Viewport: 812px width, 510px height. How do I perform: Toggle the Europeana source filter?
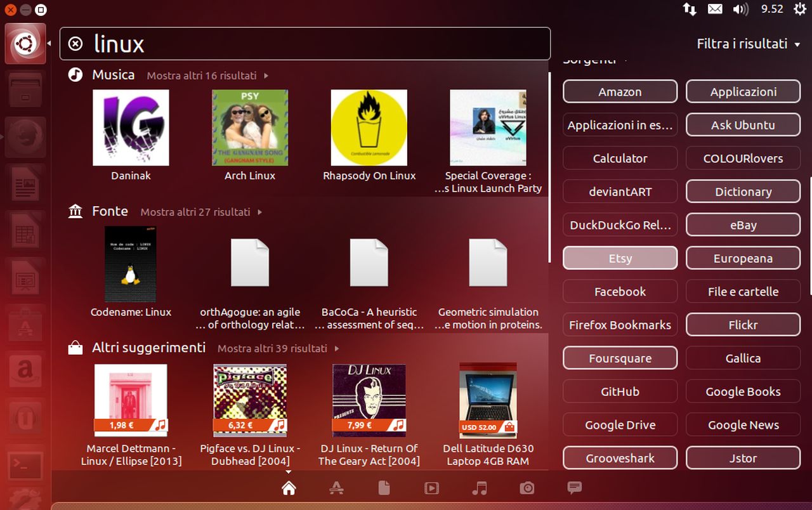click(743, 258)
